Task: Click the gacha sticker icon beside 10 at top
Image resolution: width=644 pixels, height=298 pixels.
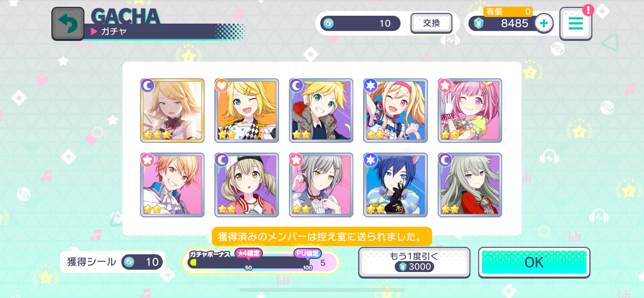Action: pos(329,23)
